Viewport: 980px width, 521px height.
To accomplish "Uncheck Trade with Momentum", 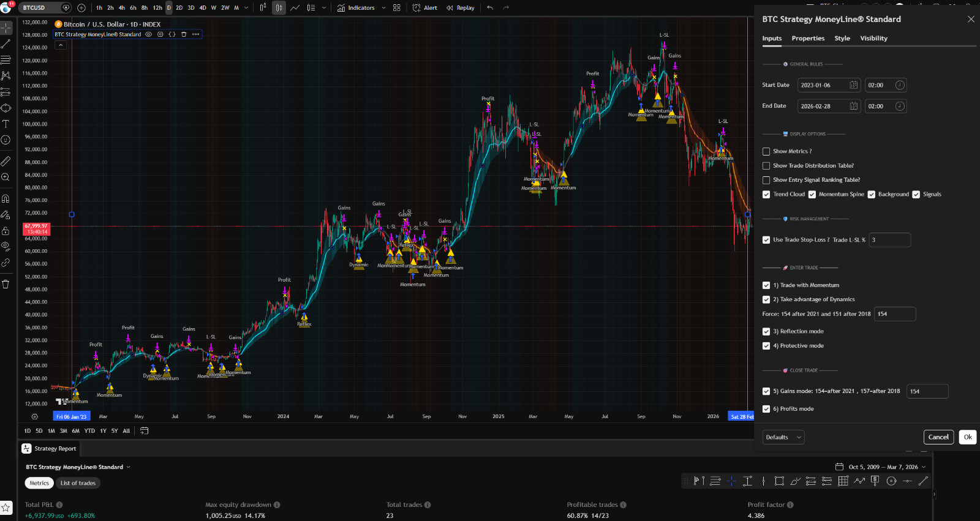I will point(766,285).
